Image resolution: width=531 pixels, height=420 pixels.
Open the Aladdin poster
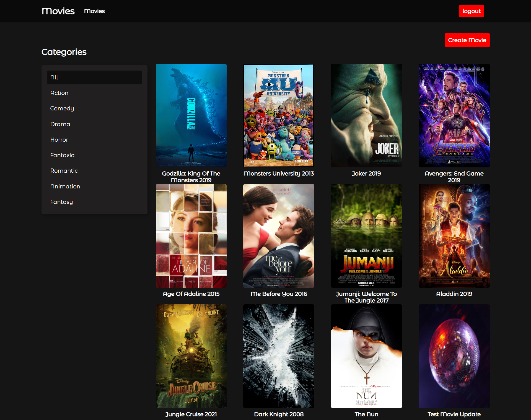coord(454,236)
